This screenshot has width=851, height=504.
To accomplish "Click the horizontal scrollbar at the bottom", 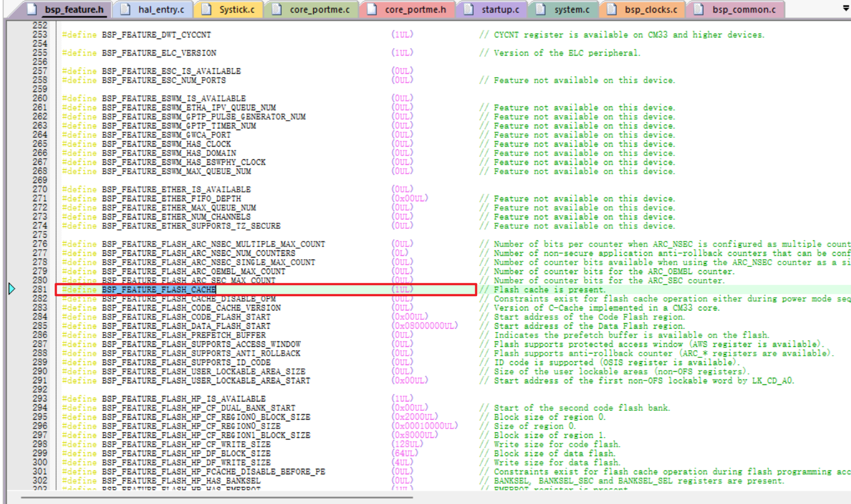I will [x=217, y=497].
